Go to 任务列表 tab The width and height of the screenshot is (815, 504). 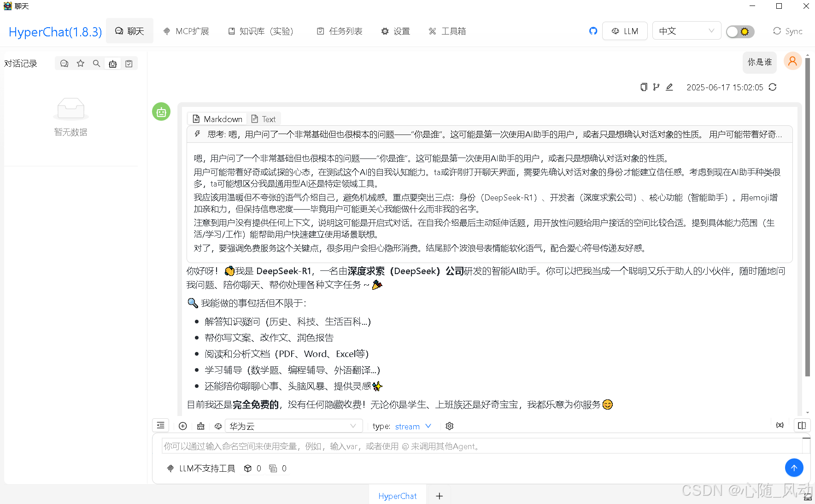(340, 31)
